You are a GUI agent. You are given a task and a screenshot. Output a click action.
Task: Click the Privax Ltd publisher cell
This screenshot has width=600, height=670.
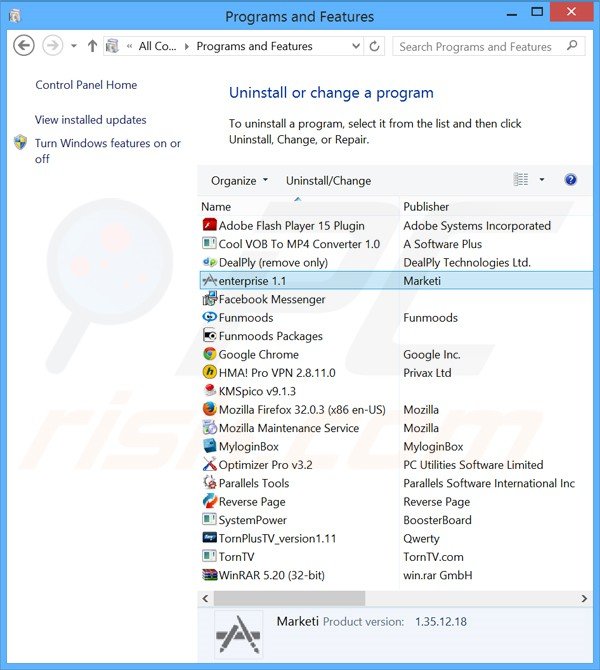[427, 373]
